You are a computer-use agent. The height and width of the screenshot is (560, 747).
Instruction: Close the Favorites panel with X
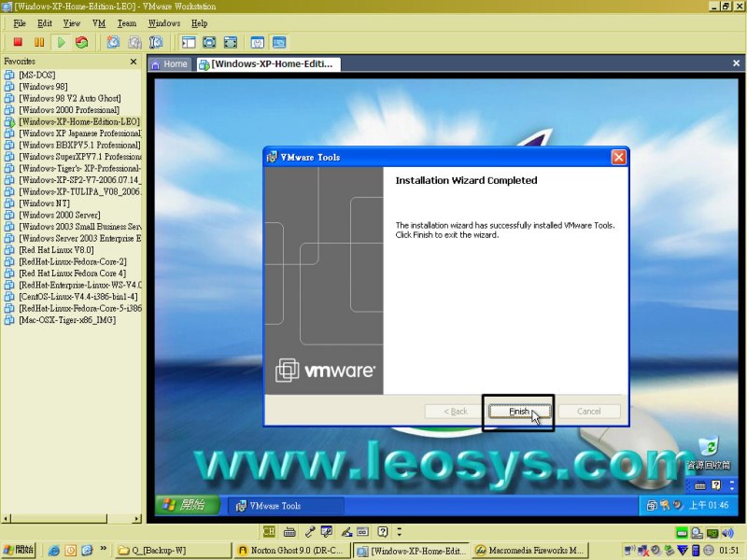(134, 62)
